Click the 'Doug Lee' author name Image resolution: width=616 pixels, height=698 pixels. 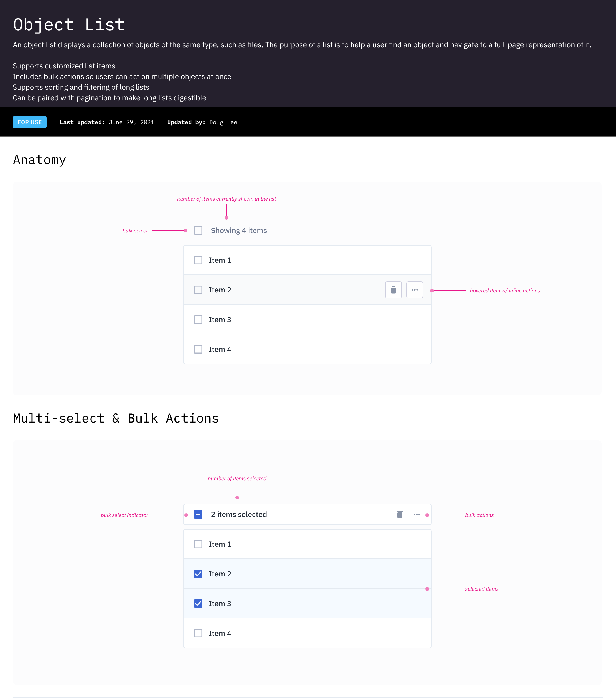tap(223, 122)
